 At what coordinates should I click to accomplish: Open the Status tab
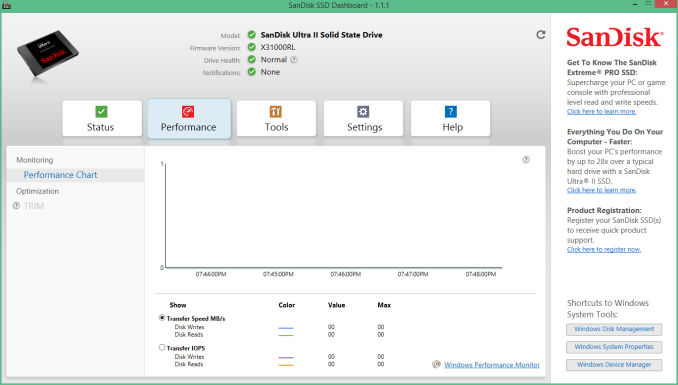pyautogui.click(x=102, y=119)
